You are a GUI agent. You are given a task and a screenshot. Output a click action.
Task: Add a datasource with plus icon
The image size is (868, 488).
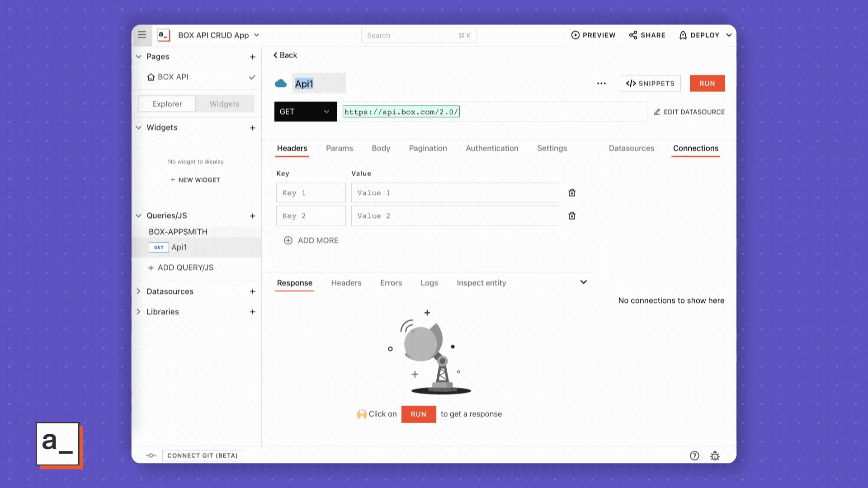pyautogui.click(x=253, y=291)
